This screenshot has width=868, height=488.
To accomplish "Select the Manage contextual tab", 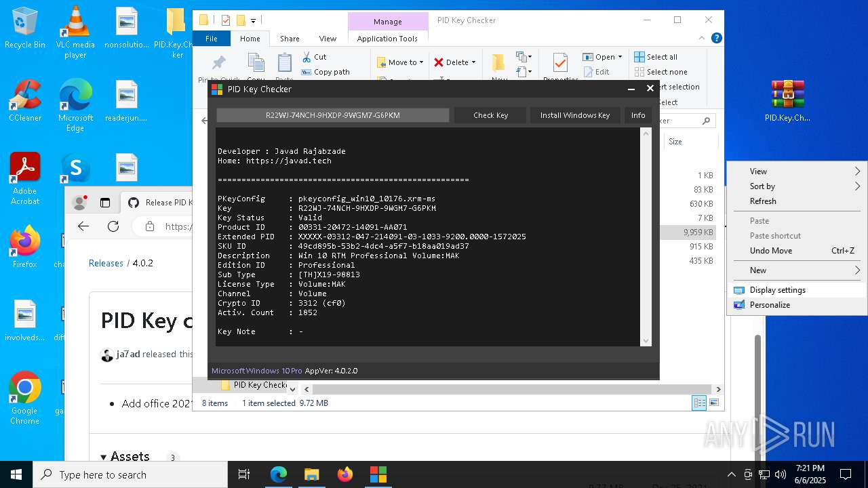I will (x=387, y=22).
